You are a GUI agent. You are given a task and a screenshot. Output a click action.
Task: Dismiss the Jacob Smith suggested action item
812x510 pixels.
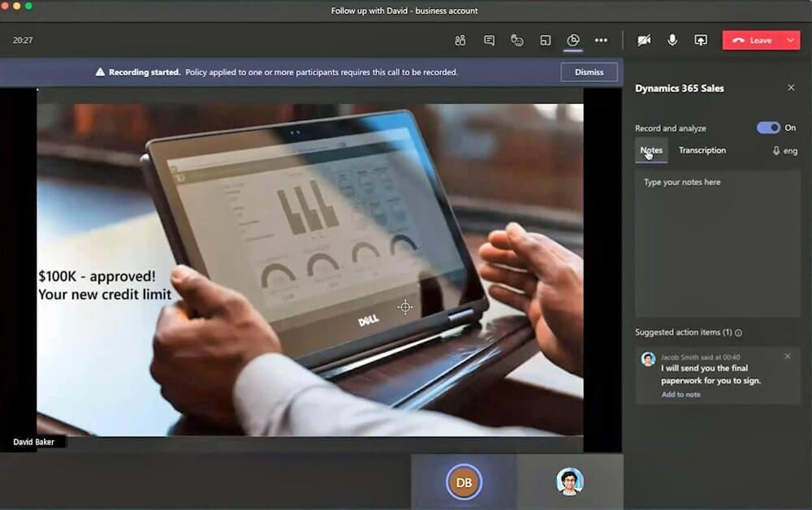coord(787,357)
